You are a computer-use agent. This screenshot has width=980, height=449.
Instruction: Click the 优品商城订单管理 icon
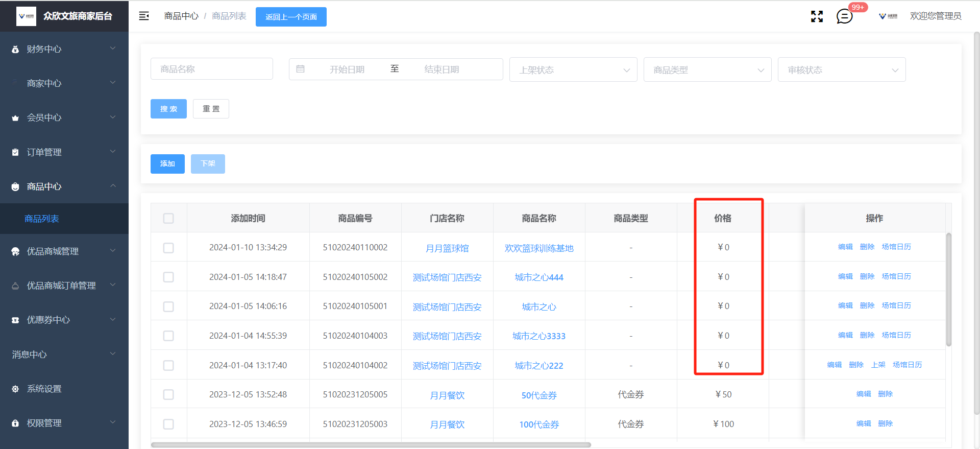[x=15, y=286]
